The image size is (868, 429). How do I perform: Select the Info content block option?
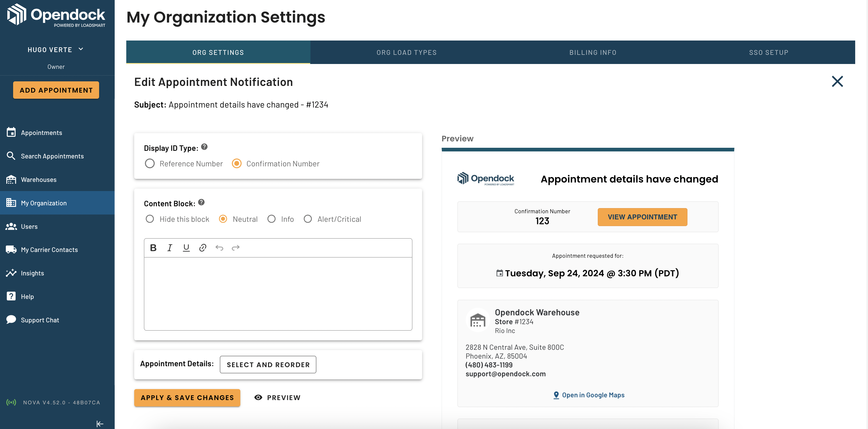click(x=271, y=219)
